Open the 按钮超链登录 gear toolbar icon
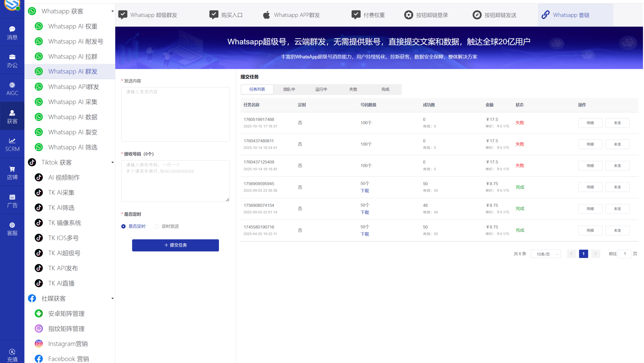This screenshot has width=644, height=363. [x=409, y=15]
